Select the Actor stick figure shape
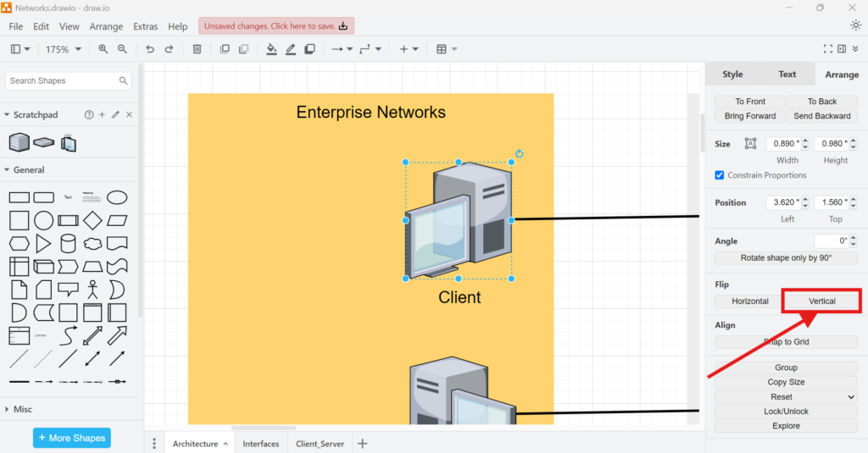The height and width of the screenshot is (453, 868). (x=92, y=290)
